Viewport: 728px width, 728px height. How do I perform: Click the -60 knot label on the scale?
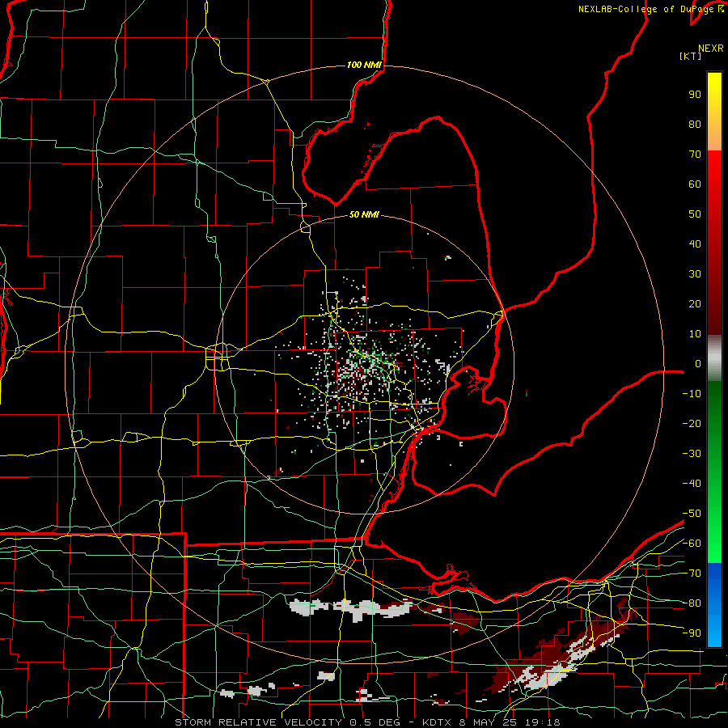692,544
